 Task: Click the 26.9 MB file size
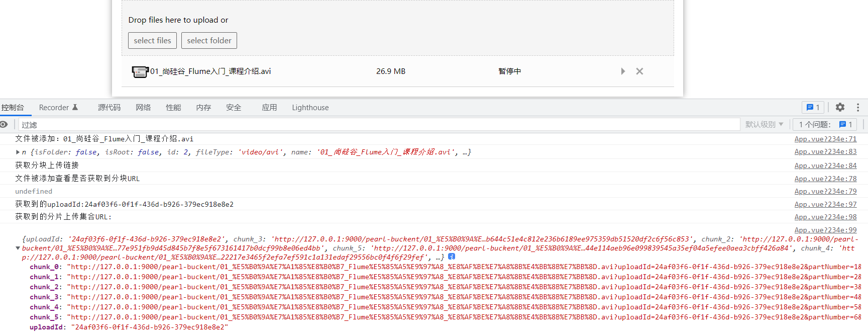click(391, 71)
